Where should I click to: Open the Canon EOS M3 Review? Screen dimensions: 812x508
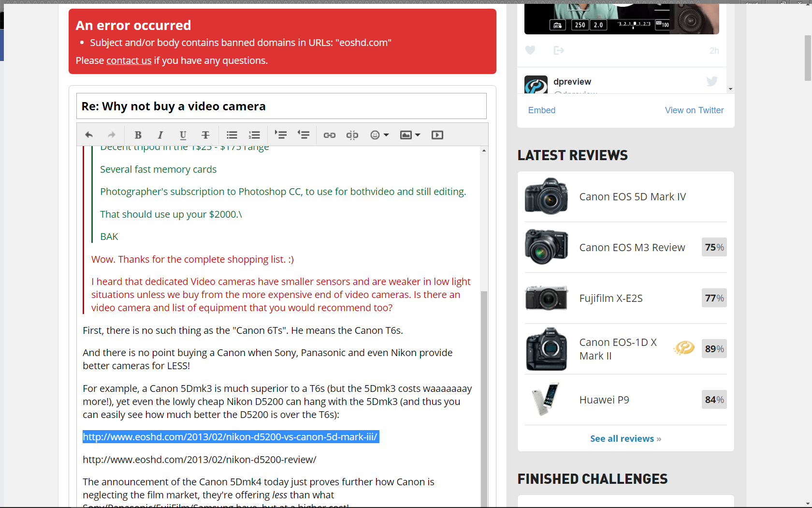[632, 248]
